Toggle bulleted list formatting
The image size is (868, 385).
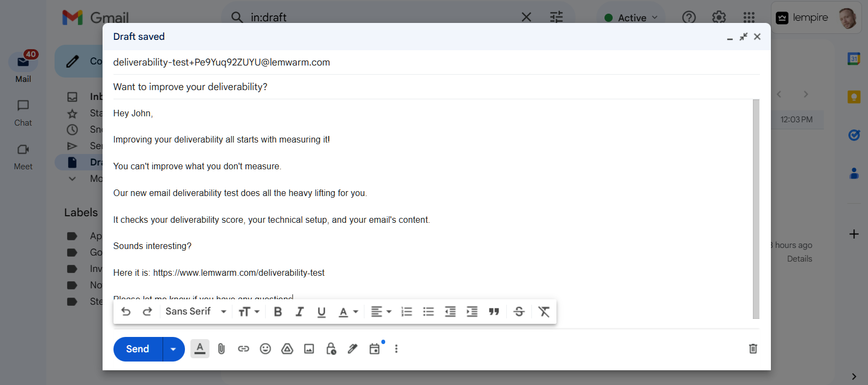pyautogui.click(x=428, y=311)
